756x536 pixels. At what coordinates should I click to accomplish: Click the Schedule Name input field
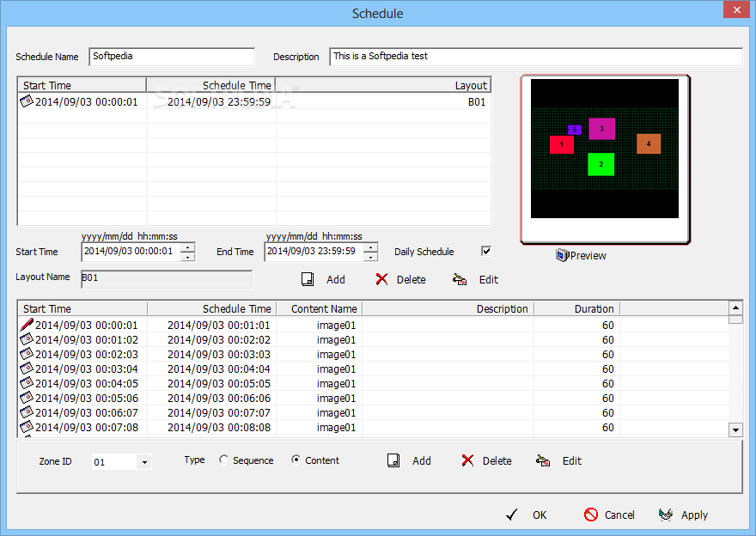tap(172, 57)
